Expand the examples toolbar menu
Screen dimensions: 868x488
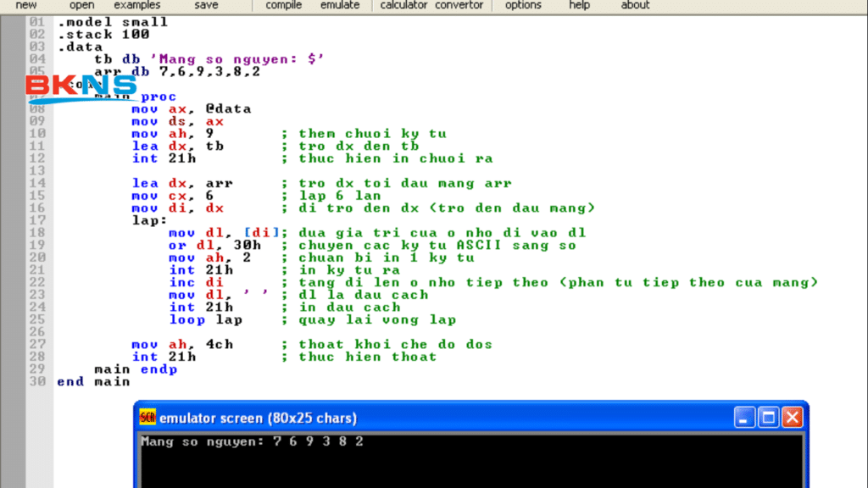[x=136, y=5]
